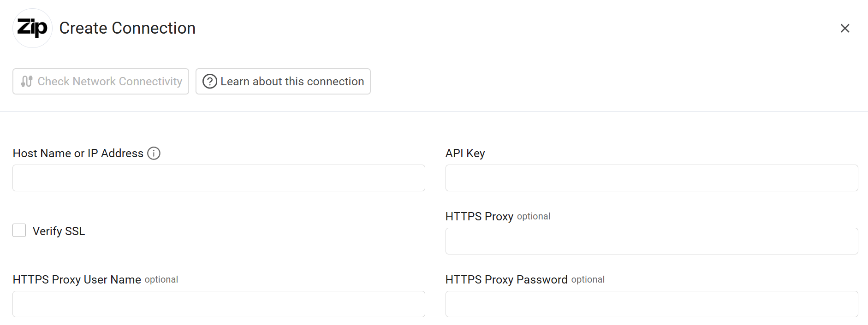868x325 pixels.
Task: Focus the Host Name or IP Address field
Action: (218, 177)
